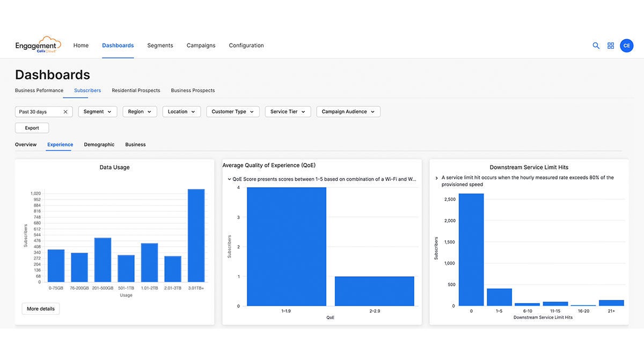Screen dimensions: 644x362
Task: Open the global search
Action: click(596, 46)
